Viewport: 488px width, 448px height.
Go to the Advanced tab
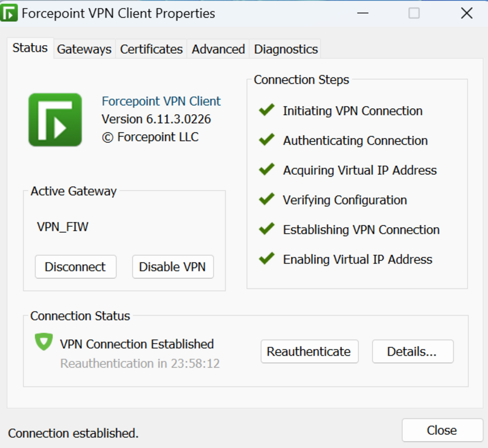218,49
